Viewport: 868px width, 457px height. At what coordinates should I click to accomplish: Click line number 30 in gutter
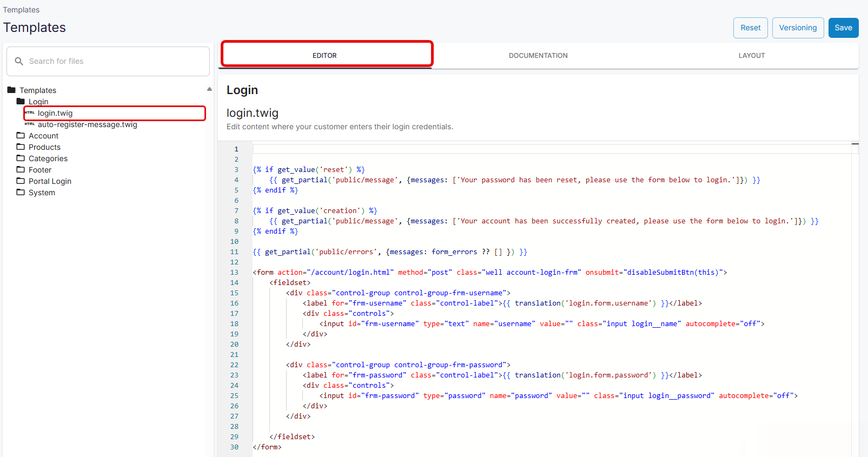pos(234,447)
